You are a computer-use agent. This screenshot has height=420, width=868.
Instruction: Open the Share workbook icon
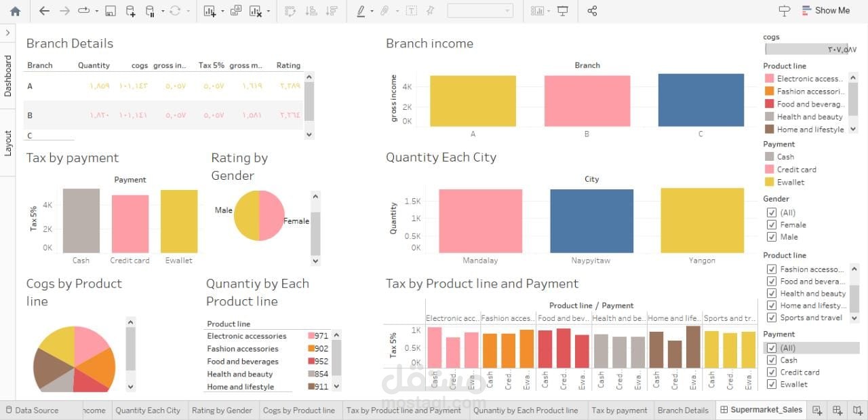tap(592, 10)
